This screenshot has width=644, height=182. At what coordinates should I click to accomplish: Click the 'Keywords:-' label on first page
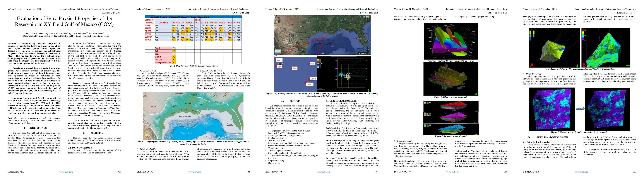pyautogui.click(x=13, y=118)
